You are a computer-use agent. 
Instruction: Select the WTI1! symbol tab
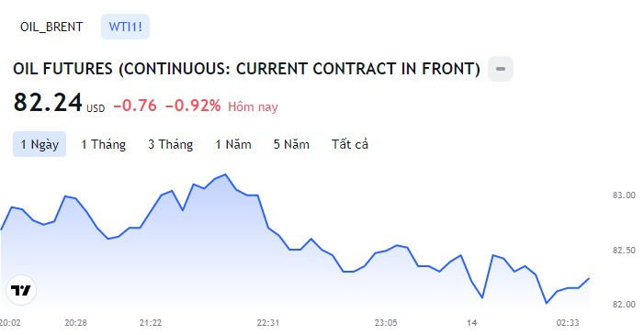click(x=125, y=28)
